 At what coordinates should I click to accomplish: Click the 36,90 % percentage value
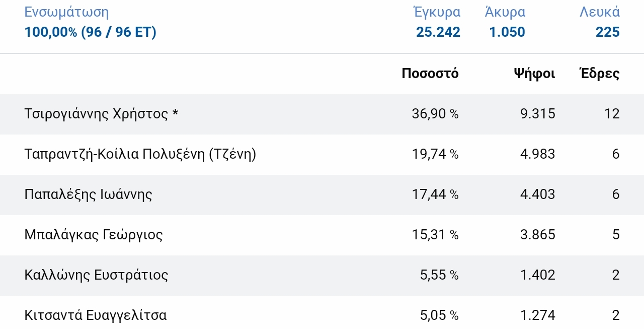point(435,114)
